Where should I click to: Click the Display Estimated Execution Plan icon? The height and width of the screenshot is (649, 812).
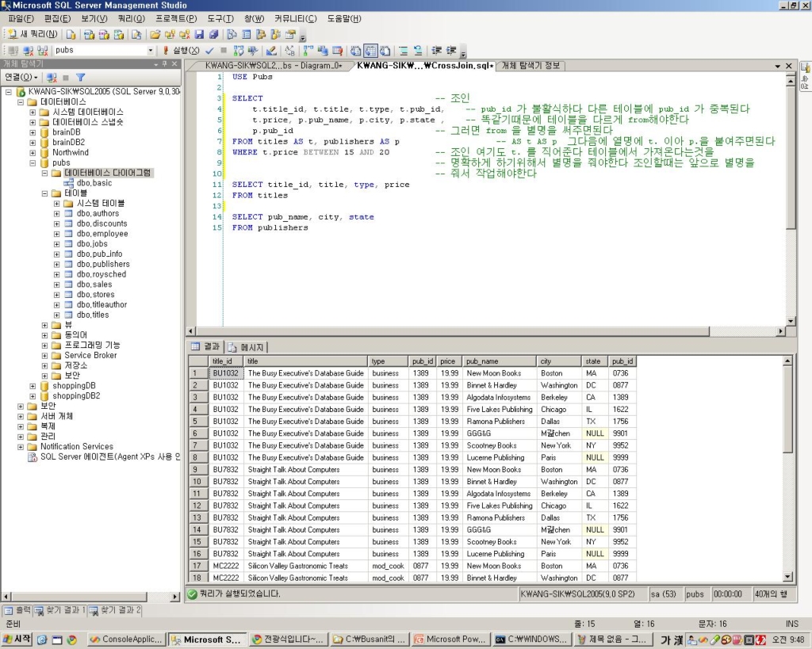click(x=238, y=50)
